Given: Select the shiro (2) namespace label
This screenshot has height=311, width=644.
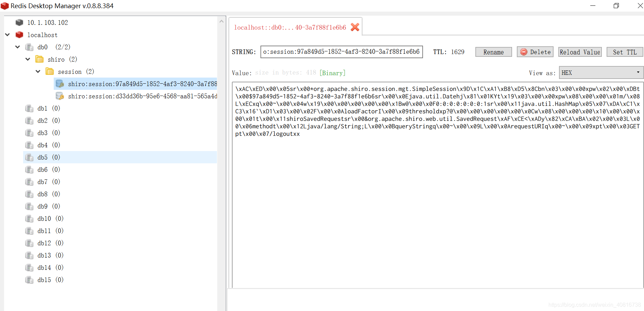Looking at the screenshot, I should tap(62, 60).
